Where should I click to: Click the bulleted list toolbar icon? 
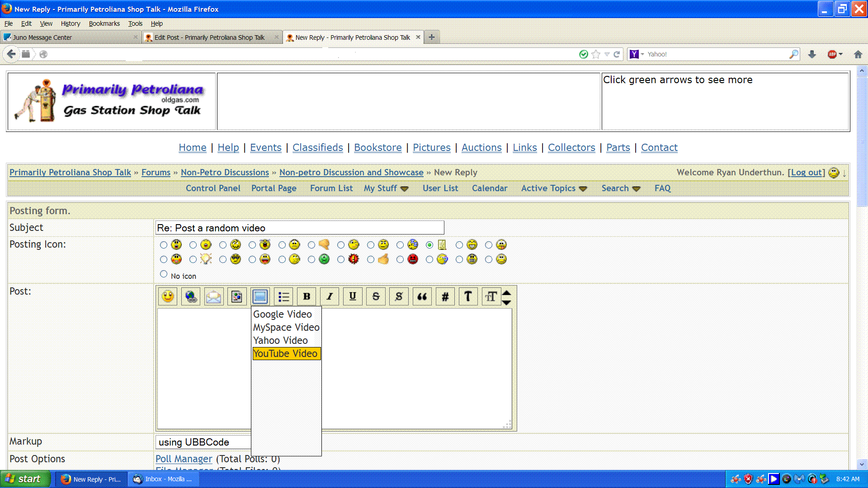coord(283,296)
